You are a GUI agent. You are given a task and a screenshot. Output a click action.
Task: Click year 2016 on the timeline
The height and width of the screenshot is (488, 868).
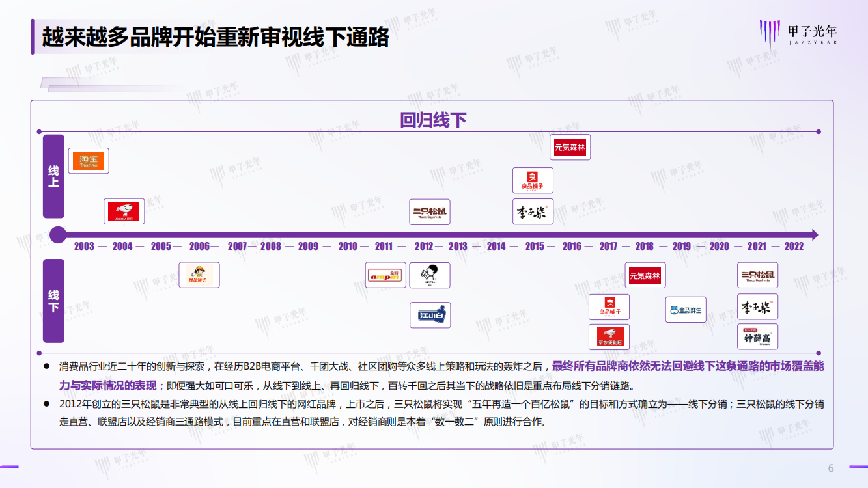[572, 246]
